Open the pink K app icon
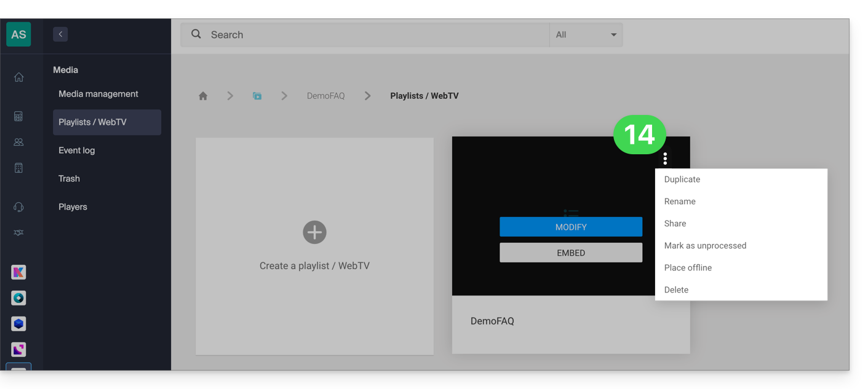 pyautogui.click(x=18, y=272)
